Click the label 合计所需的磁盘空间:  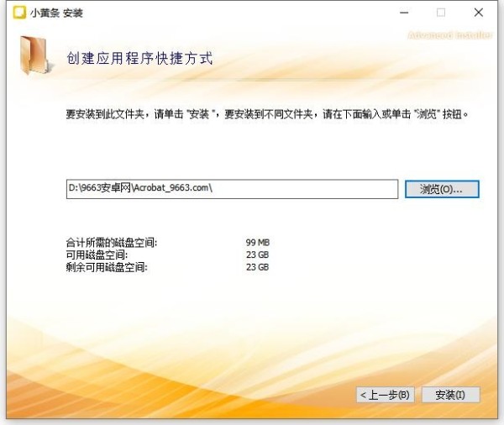point(112,243)
